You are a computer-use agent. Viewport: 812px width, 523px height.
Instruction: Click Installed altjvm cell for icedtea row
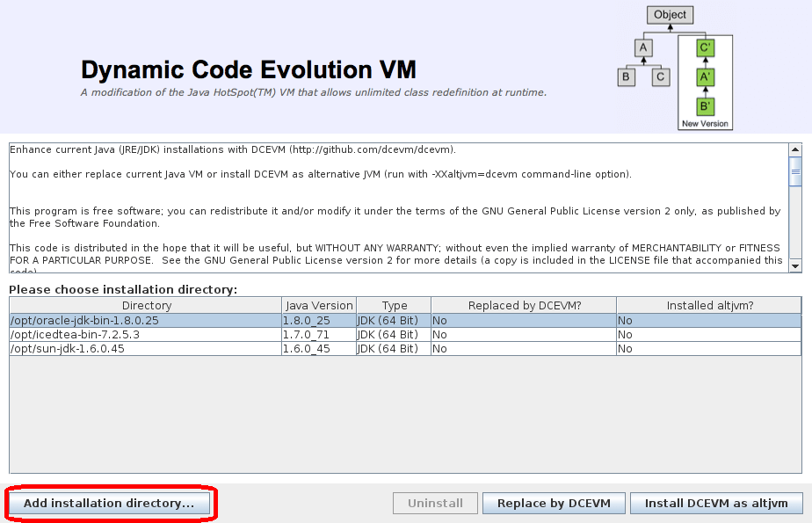click(709, 335)
